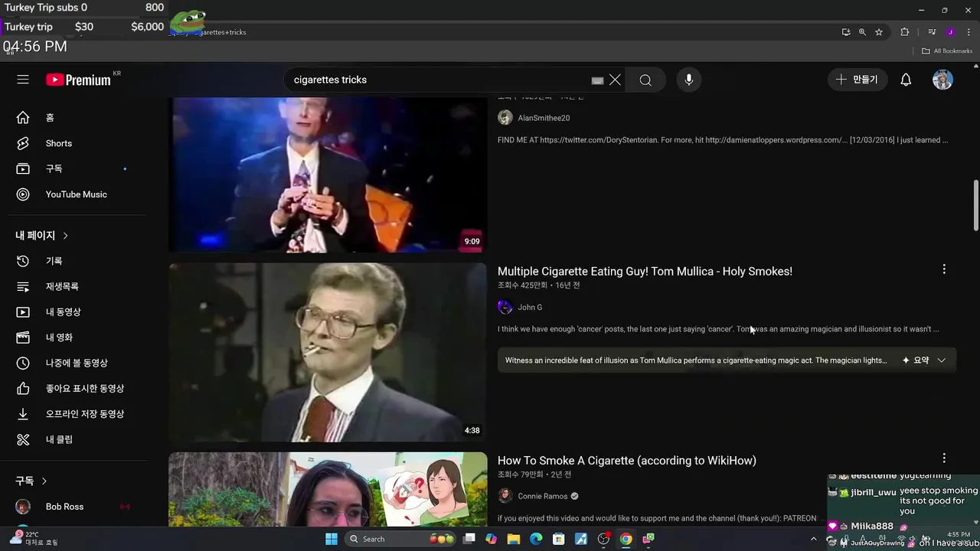Open Multiple Cigarette Eating Guy video title
Viewport: 980px width, 551px height.
645,271
